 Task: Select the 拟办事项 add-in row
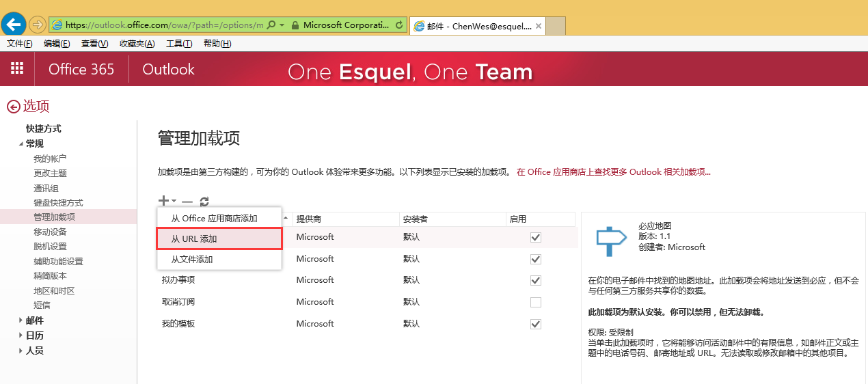pyautogui.click(x=368, y=280)
